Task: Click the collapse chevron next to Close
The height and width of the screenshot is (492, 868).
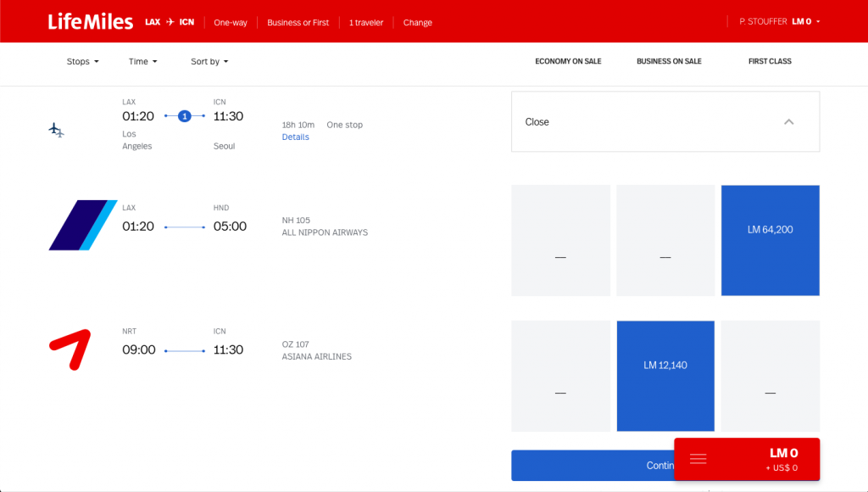Action: 789,122
